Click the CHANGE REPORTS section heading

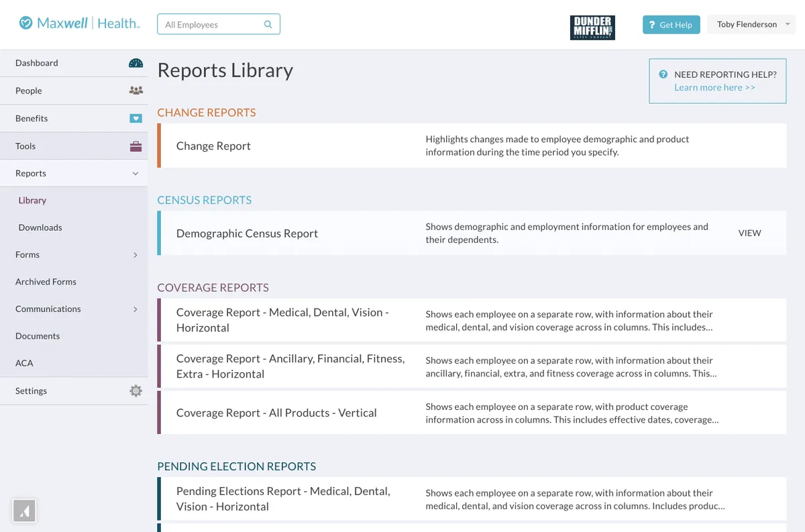pos(207,113)
